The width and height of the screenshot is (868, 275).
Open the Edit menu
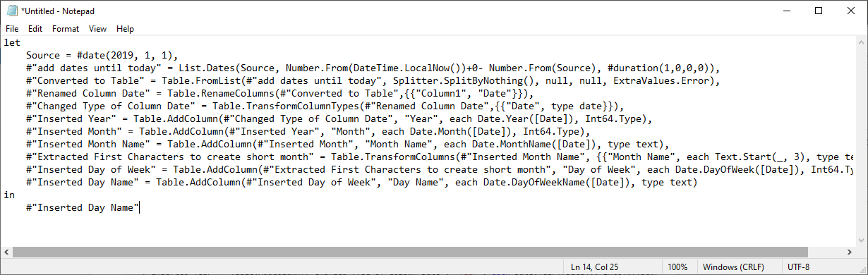[35, 29]
